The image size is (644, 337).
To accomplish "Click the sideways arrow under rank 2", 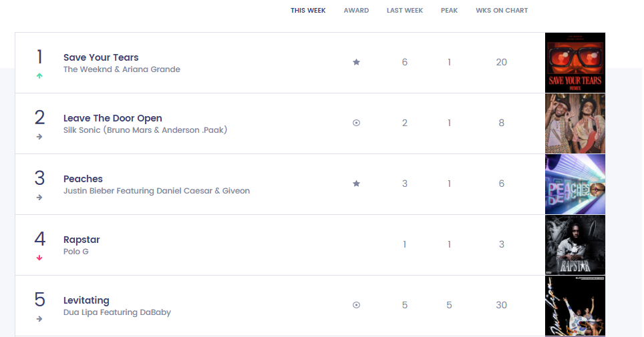I will (x=39, y=137).
